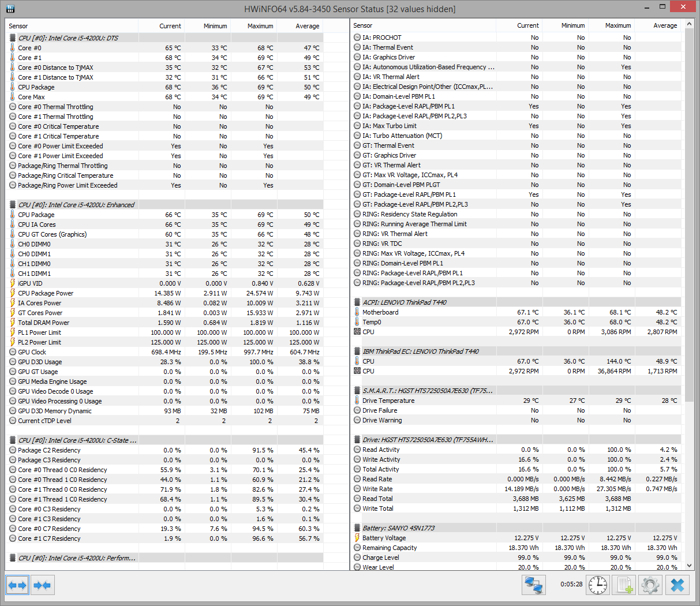Viewport: 700px width, 606px height.
Task: Select the CPU [#0]: Intel Core i5-4200U: C-State group header
Action: click(x=164, y=440)
